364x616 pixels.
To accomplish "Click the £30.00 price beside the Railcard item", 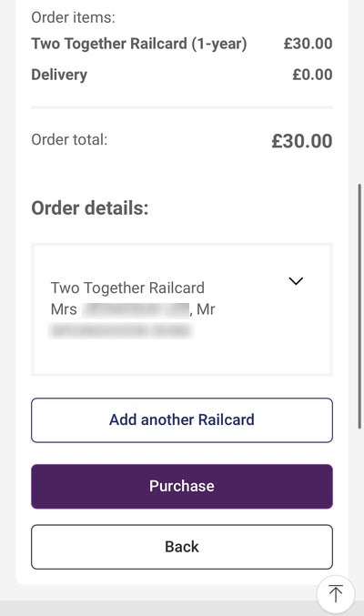I will click(308, 44).
